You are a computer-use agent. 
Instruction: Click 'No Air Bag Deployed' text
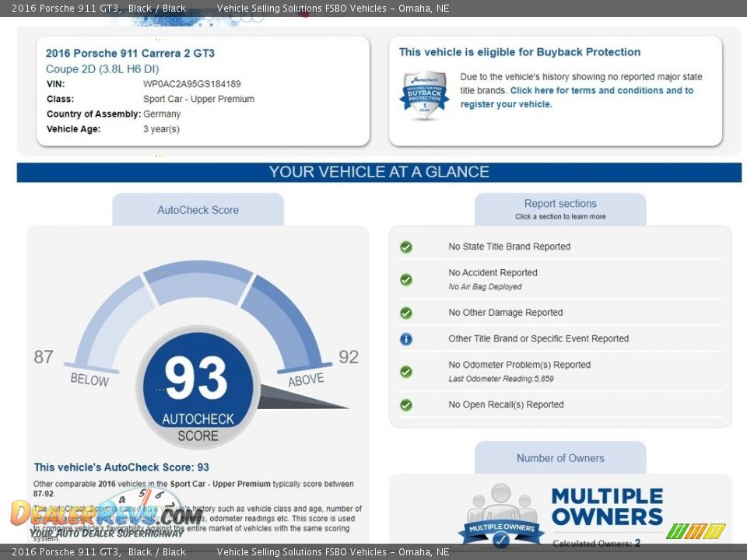(x=485, y=287)
